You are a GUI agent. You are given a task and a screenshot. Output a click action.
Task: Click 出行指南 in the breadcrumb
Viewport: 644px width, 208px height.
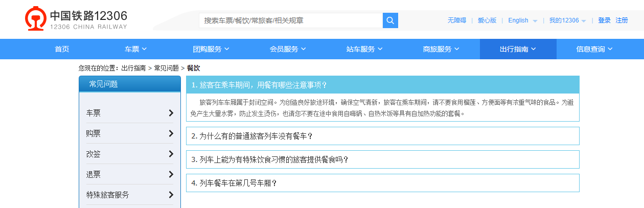(133, 68)
